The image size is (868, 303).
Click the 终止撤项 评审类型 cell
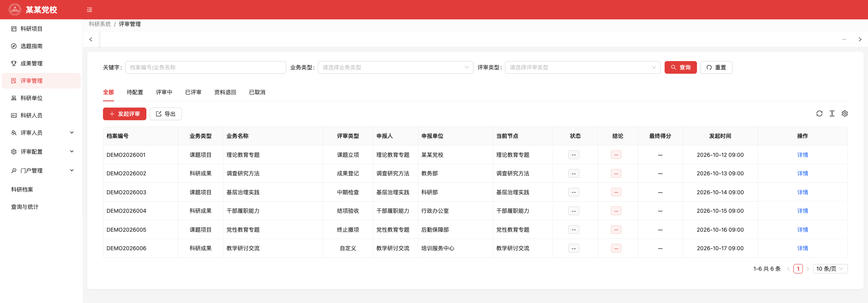coord(348,230)
